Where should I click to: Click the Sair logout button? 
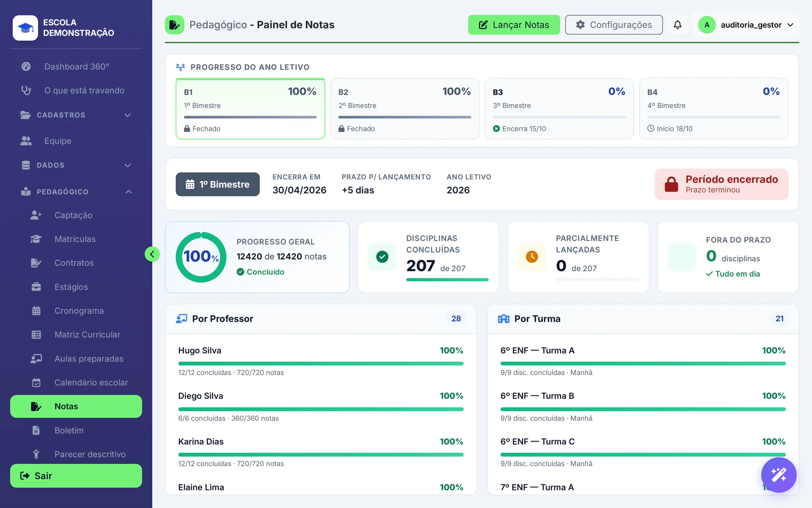[x=76, y=476]
